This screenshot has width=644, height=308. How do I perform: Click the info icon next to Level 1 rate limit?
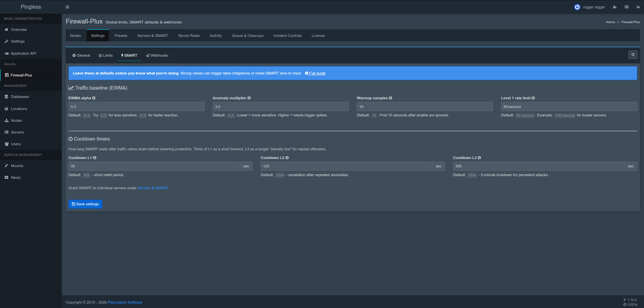tap(533, 98)
